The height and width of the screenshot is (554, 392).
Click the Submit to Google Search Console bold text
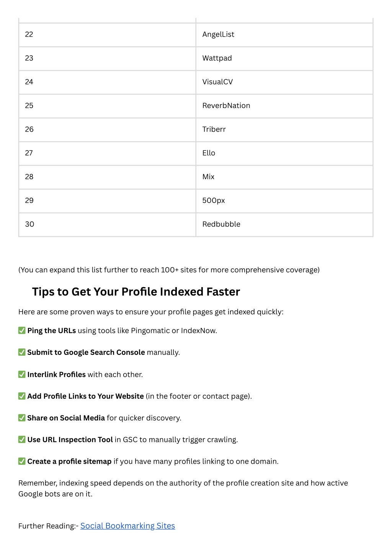(86, 352)
